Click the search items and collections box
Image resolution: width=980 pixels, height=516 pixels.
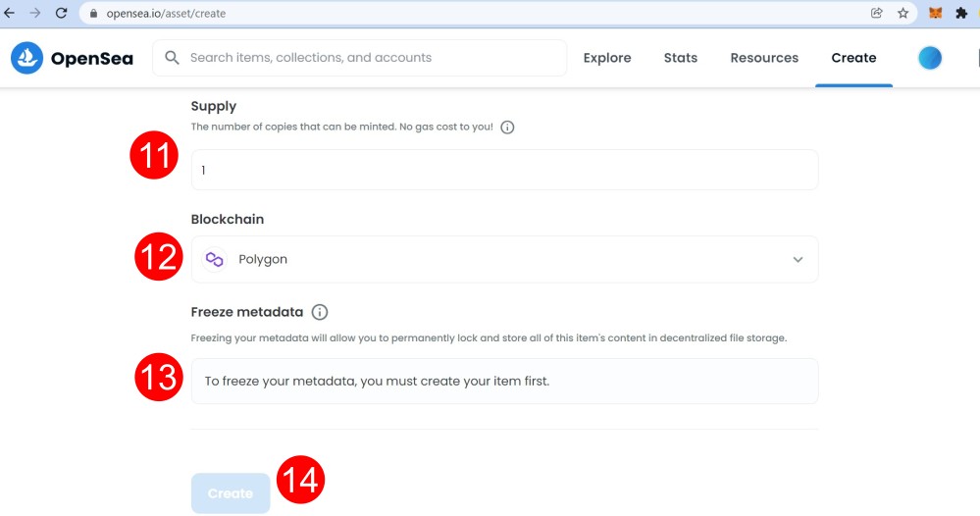coord(359,58)
